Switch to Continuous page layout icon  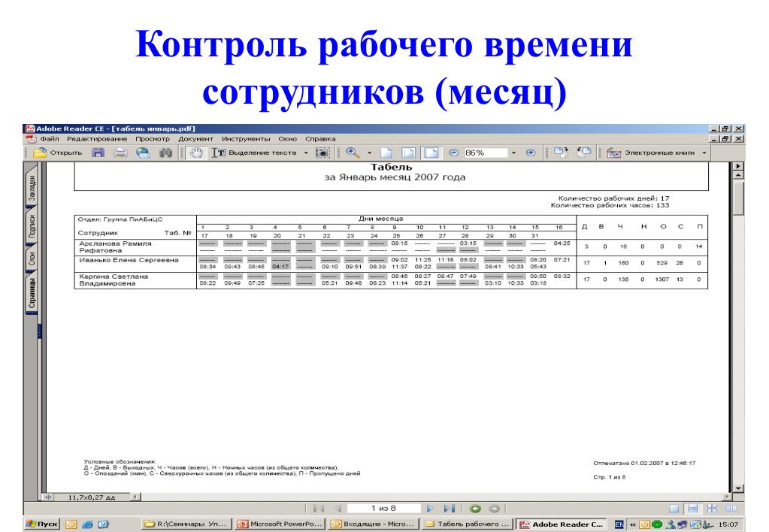pyautogui.click(x=693, y=509)
